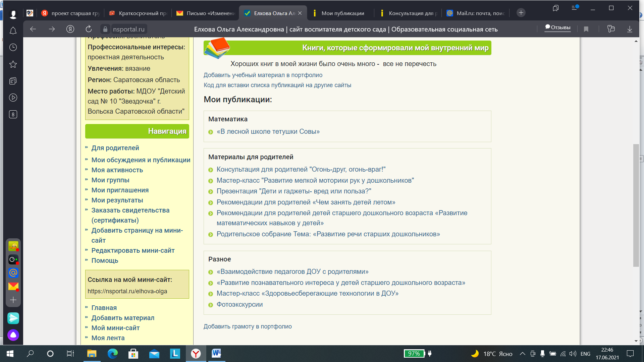Image resolution: width=644 pixels, height=362 pixels.
Task: Open the Microsoft Word taskbar icon
Action: coord(216,353)
